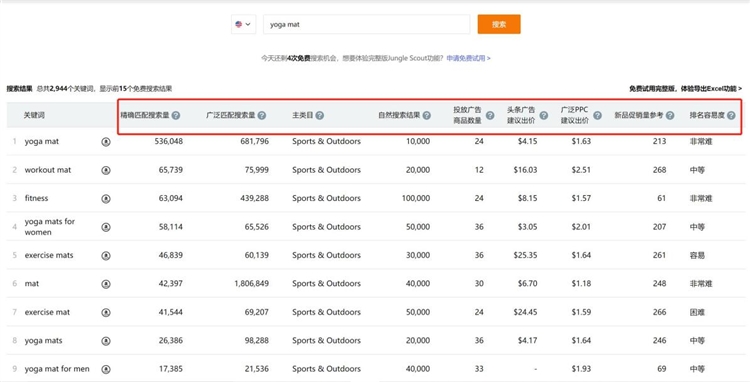Screen dimensions: 750x382
Task: Click the 新品促销量参考 column header
Action: coord(639,115)
